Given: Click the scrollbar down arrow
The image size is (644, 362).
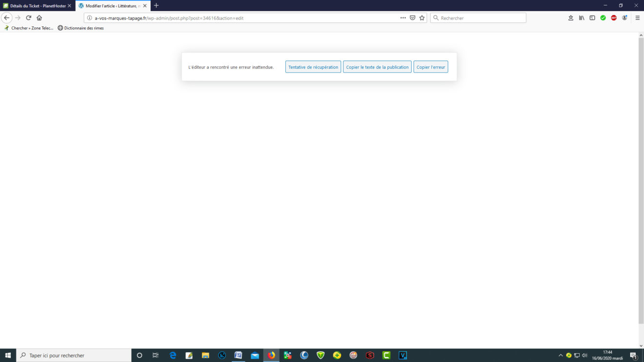Looking at the screenshot, I should coord(641,345).
